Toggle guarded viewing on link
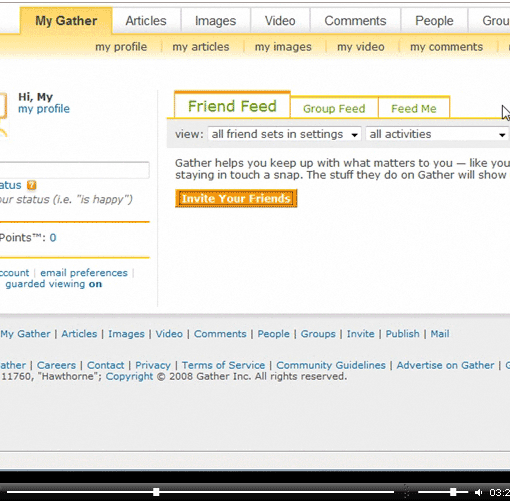This screenshot has height=504, width=510. (54, 284)
